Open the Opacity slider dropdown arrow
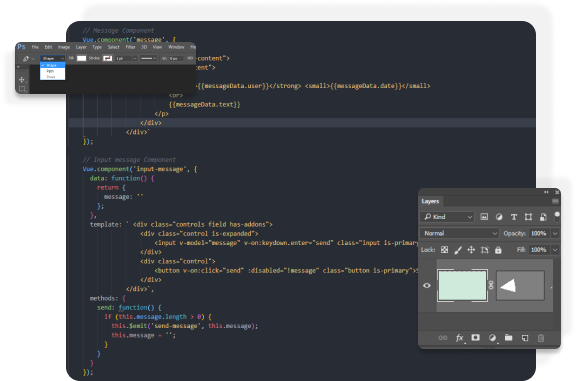This screenshot has width=576, height=381. pyautogui.click(x=555, y=233)
